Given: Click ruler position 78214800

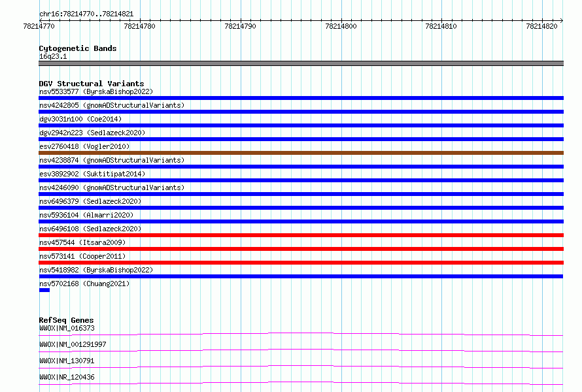Looking at the screenshot, I should (x=341, y=26).
